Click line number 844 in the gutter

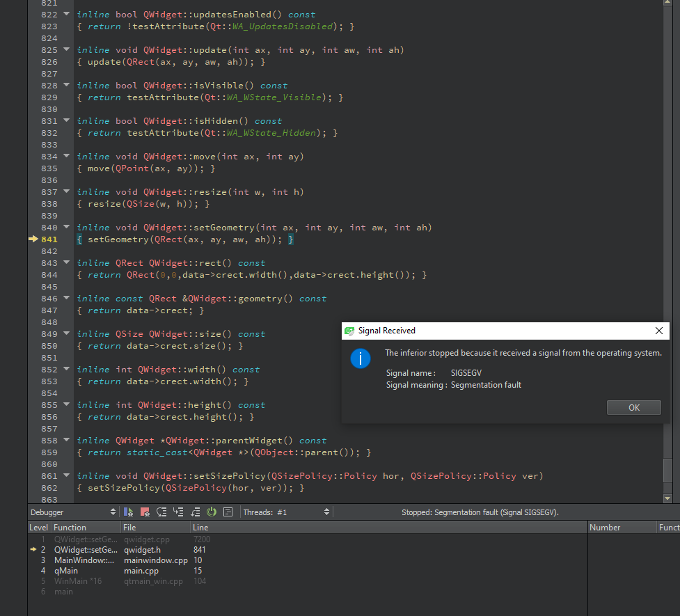pyautogui.click(x=49, y=275)
